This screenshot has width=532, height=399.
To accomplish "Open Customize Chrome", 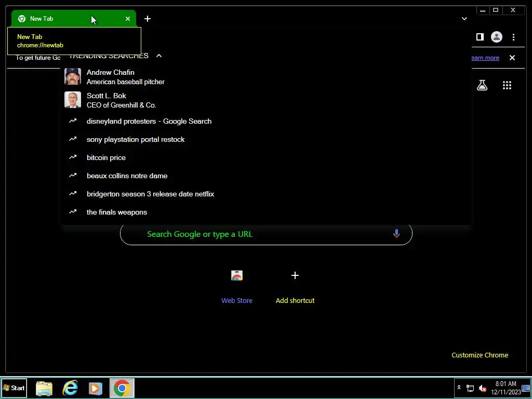I will [480, 355].
